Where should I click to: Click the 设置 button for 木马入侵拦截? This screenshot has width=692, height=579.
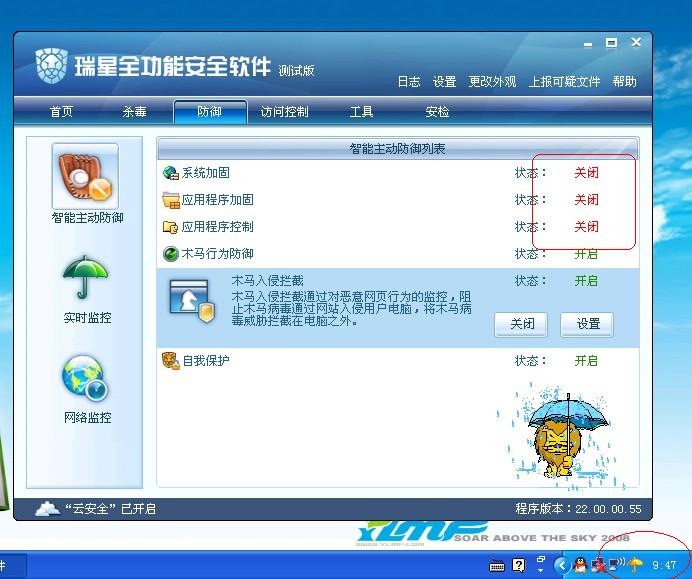[587, 324]
